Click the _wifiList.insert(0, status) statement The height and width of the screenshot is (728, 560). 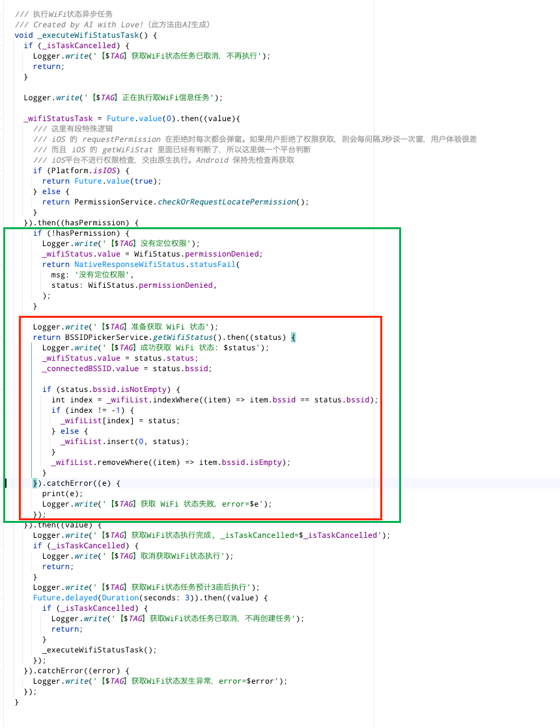(x=124, y=441)
